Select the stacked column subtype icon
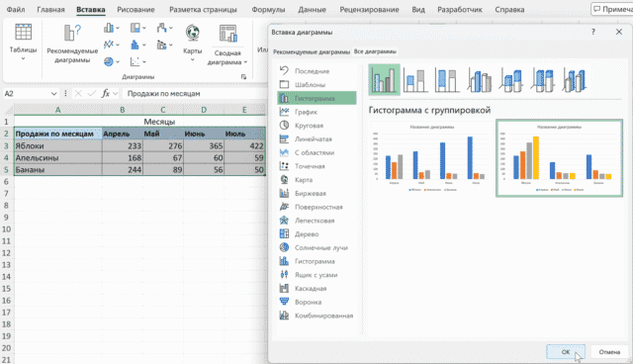This screenshot has width=633, height=364. click(415, 80)
